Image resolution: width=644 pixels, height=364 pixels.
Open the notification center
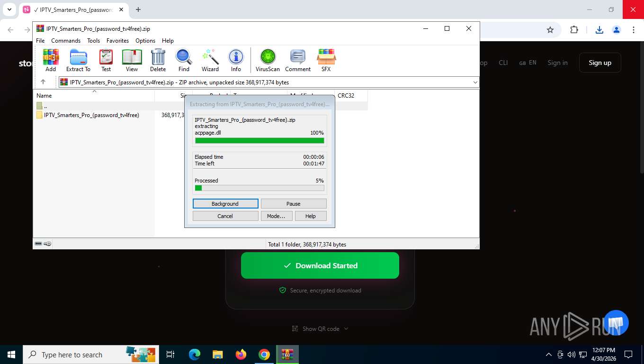[x=628, y=355]
